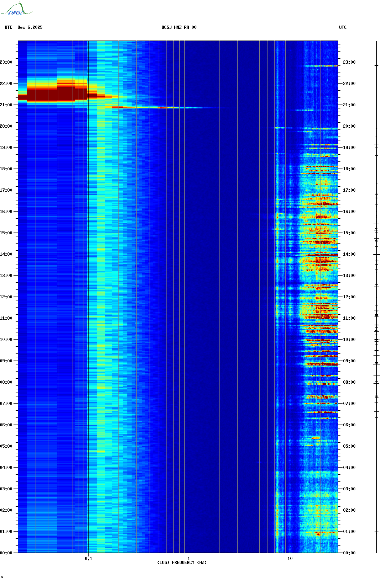The width and height of the screenshot is (392, 581).
Task: Click the 23:00 time marker on left axis
Action: [6, 62]
